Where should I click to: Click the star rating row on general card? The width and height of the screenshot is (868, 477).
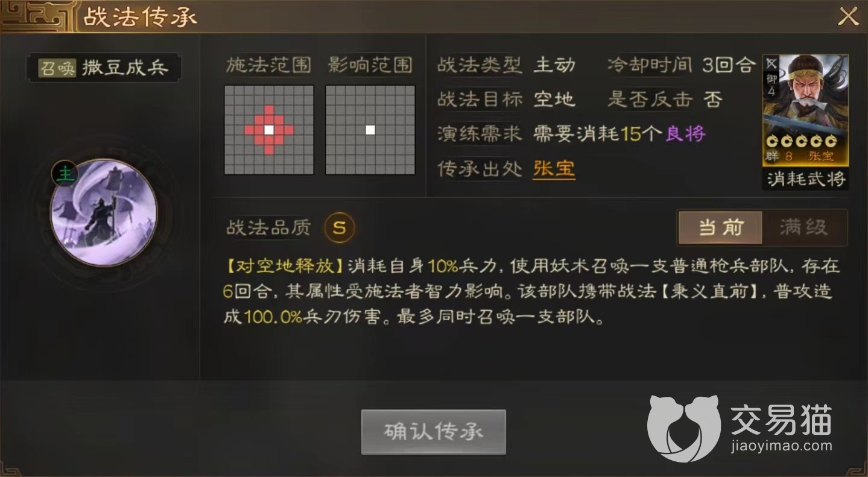click(802, 142)
